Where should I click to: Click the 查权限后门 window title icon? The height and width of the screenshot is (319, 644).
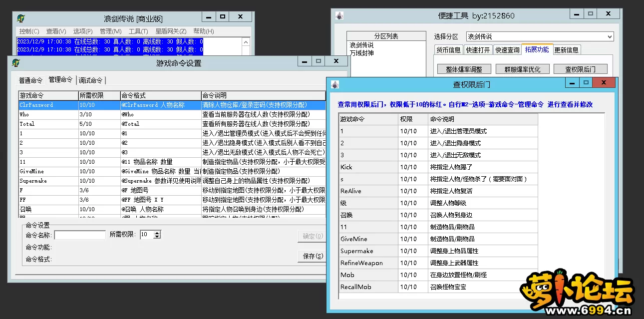tap(334, 84)
